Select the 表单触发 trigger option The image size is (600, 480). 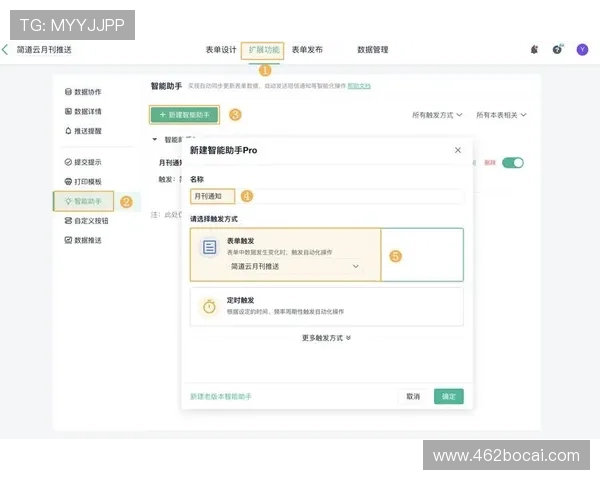(x=327, y=255)
